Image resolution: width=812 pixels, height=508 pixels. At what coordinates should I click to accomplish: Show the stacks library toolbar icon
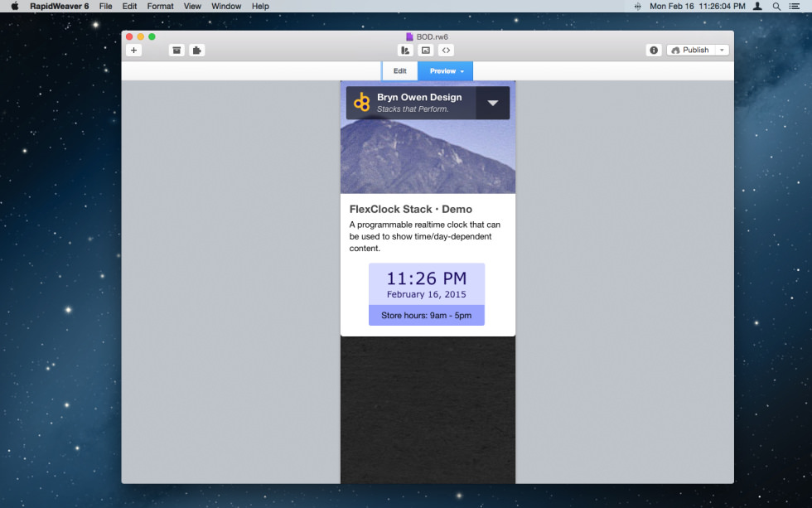(x=405, y=51)
